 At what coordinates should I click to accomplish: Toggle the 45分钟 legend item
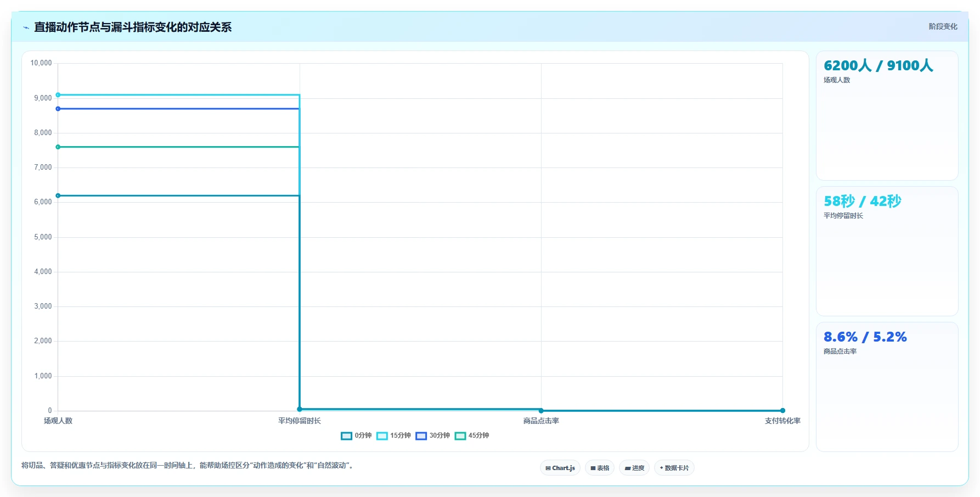coord(471,435)
